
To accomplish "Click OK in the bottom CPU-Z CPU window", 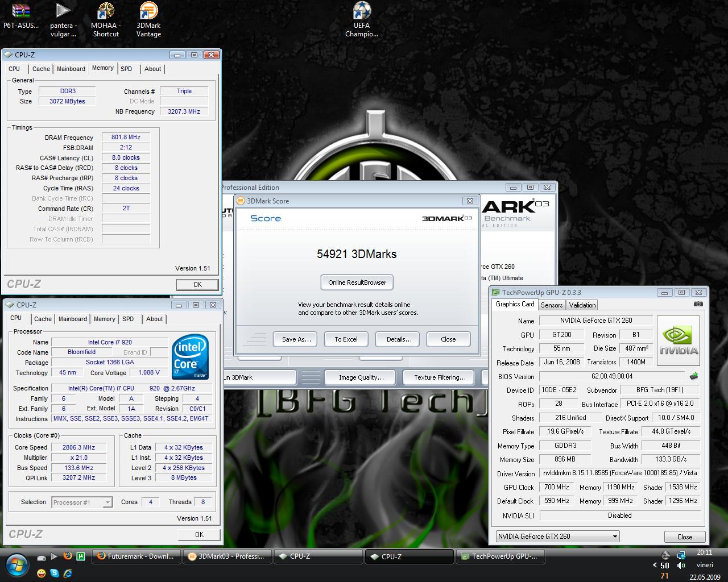I will click(199, 535).
